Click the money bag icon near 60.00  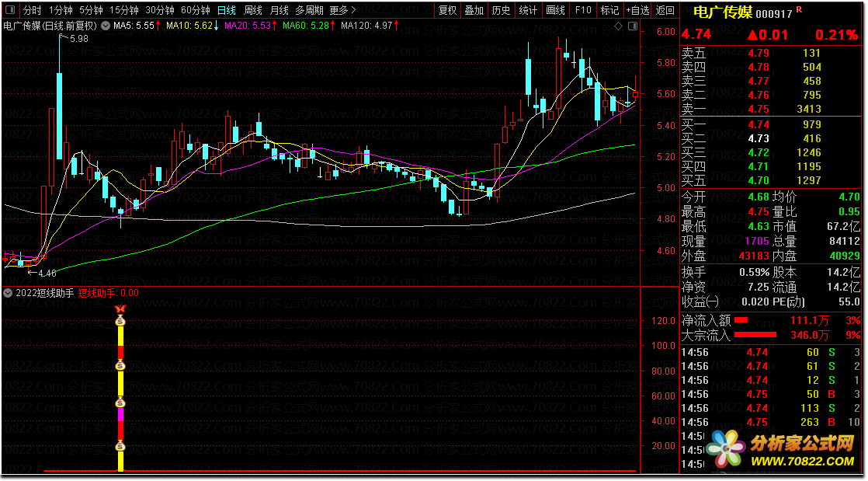click(120, 403)
